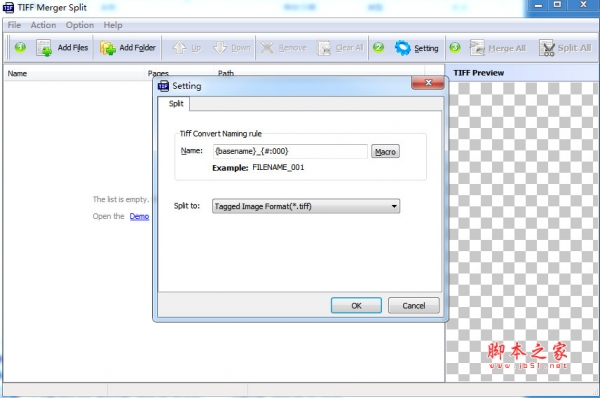
Task: Click the TIFF Merger Split title icon
Action: pyautogui.click(x=8, y=7)
